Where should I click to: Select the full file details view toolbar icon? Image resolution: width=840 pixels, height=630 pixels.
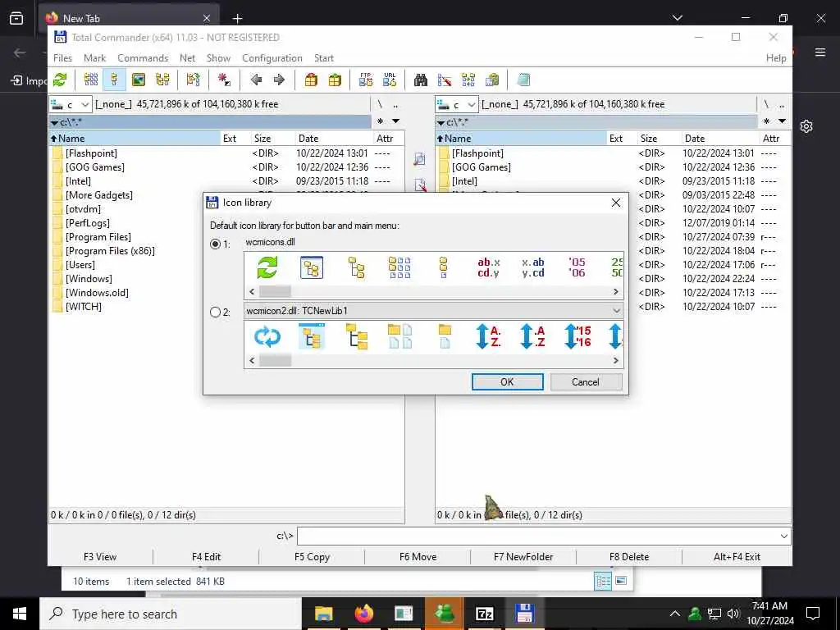(x=114, y=80)
